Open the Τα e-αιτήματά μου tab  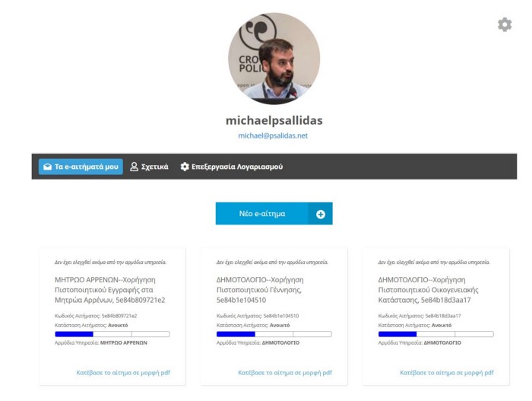(x=81, y=167)
